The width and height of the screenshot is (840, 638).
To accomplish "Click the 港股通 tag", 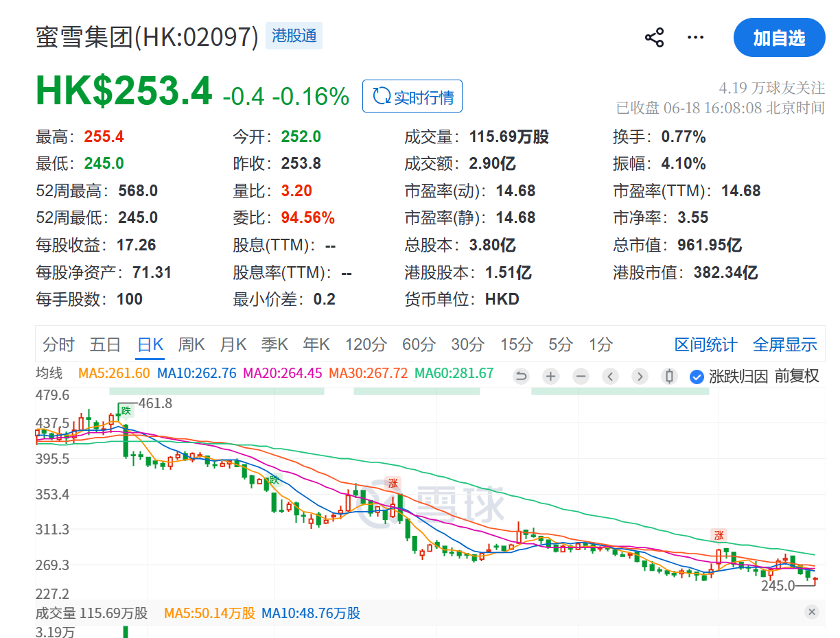I will tap(294, 36).
